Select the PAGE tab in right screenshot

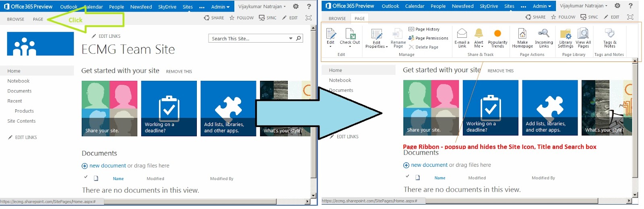click(359, 18)
